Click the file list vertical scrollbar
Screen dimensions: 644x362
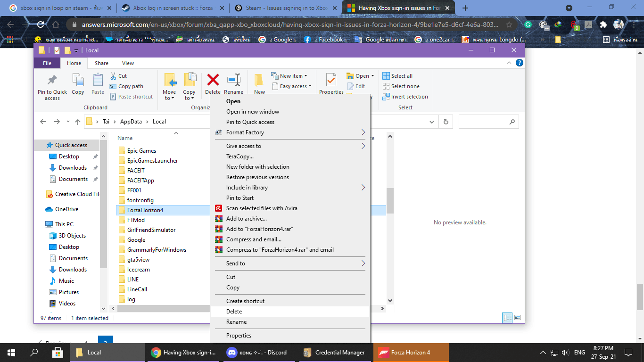(x=390, y=200)
